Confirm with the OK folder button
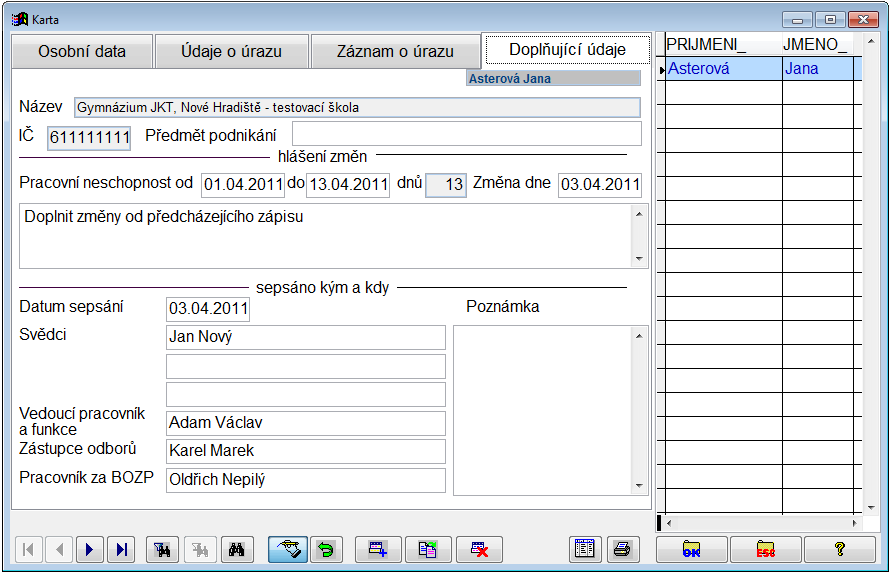This screenshot has height=573, width=892. point(691,549)
